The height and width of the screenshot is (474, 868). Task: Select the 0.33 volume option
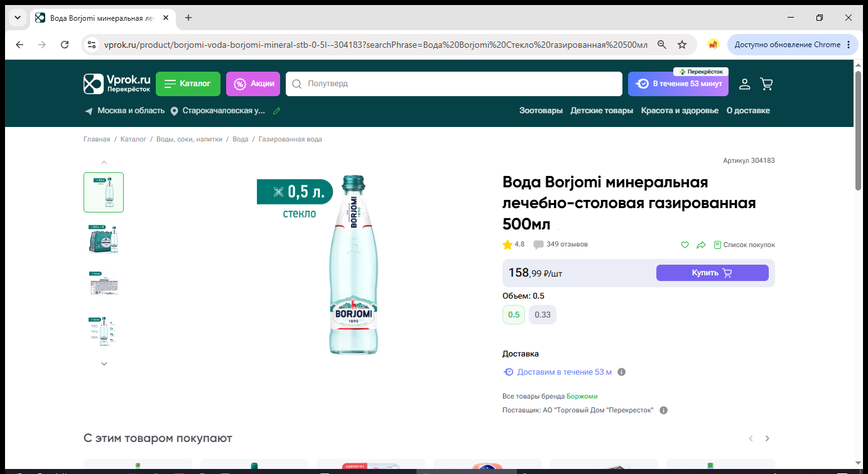pyautogui.click(x=543, y=315)
